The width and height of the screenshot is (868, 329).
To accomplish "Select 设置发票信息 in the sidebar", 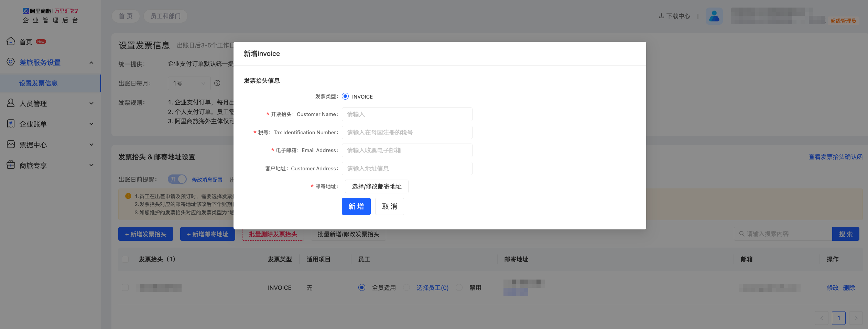I will click(x=50, y=83).
